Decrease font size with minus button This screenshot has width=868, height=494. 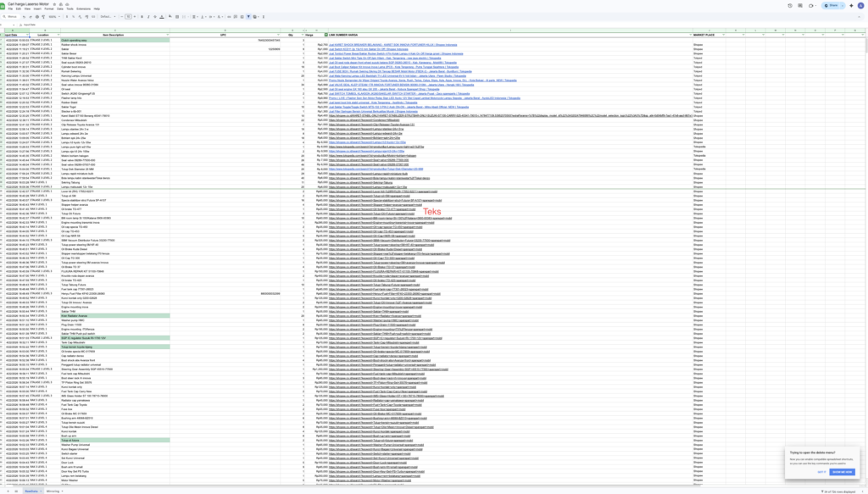tap(122, 17)
